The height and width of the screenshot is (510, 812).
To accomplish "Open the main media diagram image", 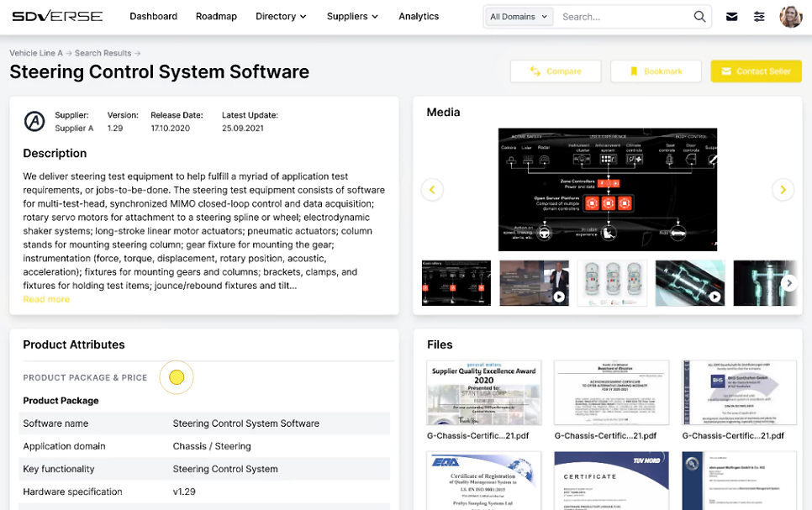I will [608, 190].
